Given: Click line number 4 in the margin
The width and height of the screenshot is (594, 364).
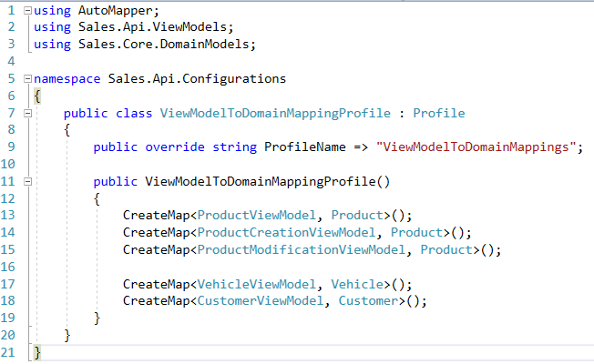Looking at the screenshot, I should pos(11,61).
